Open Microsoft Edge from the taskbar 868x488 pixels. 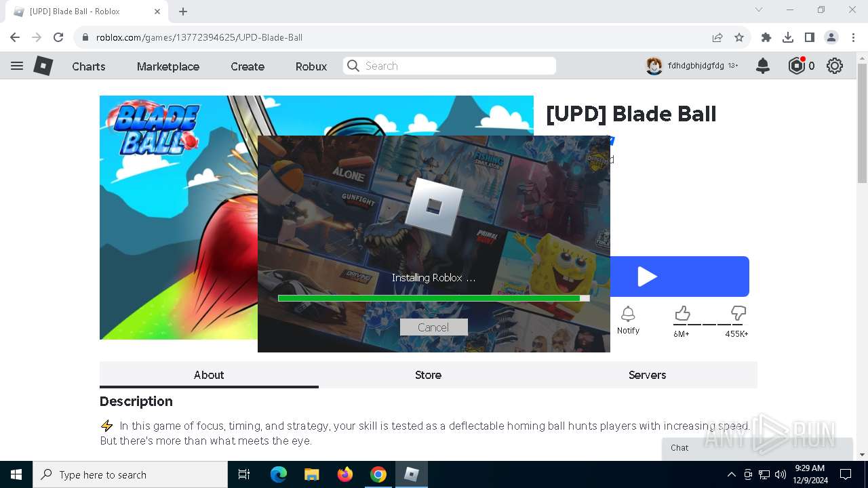pyautogui.click(x=279, y=474)
